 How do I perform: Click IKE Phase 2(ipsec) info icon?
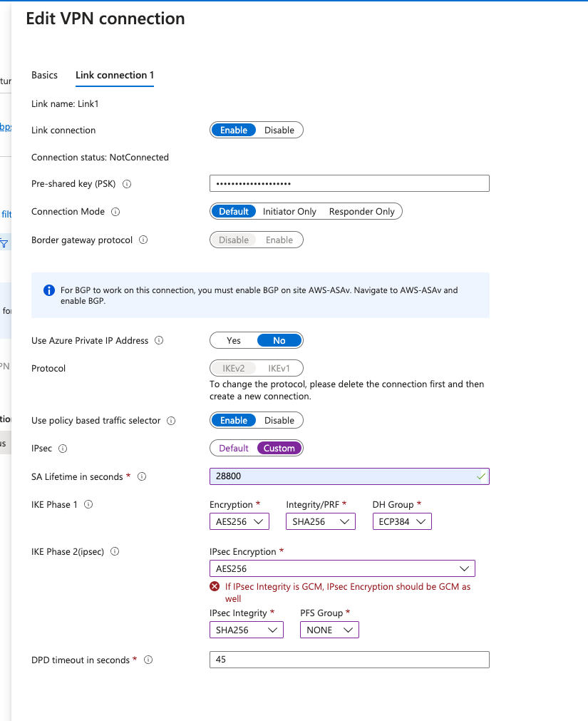click(x=115, y=551)
